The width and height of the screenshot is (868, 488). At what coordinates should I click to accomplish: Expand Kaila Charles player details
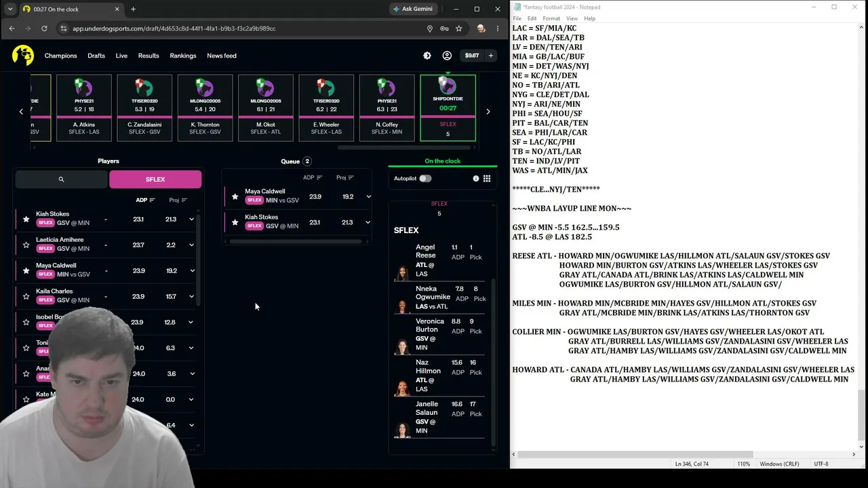(191, 296)
